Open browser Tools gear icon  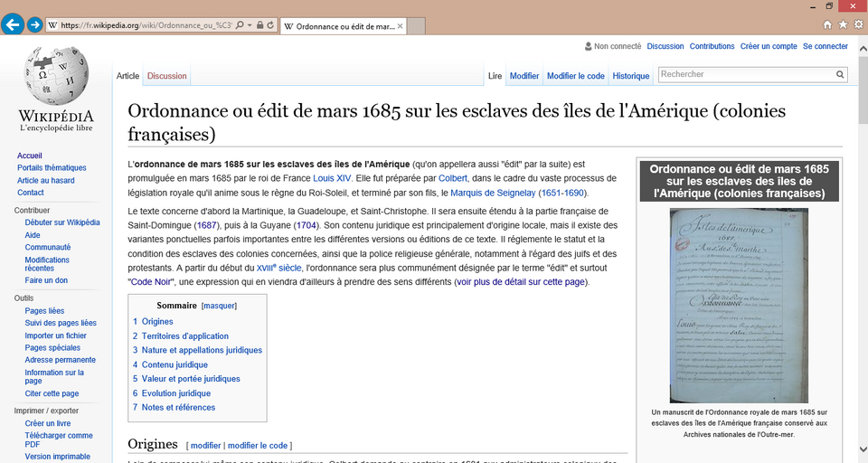pos(858,24)
